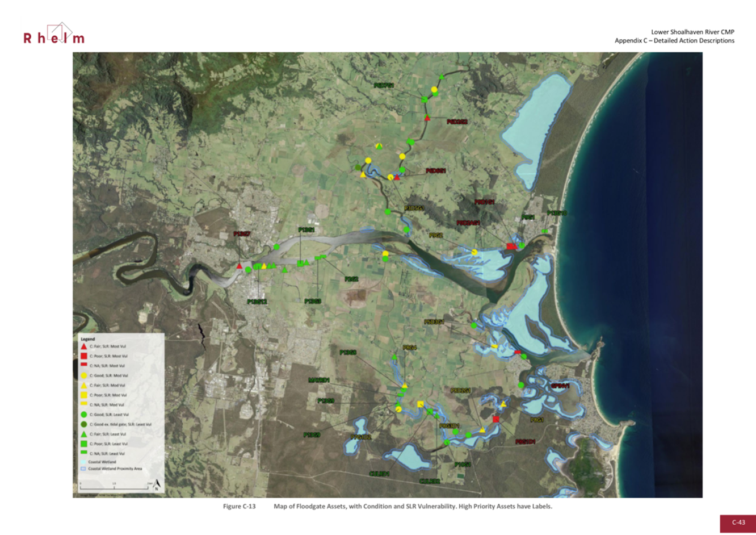Image resolution: width=756 pixels, height=535 pixels.
Task: Click the red square 'C: Poor; SLR: Most Vul' legend symbol
Action: [84, 356]
